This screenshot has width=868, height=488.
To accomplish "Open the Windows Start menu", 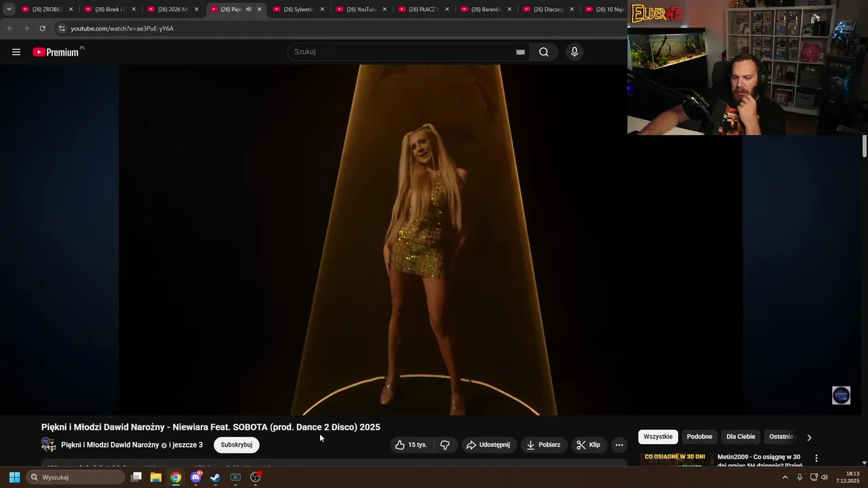I will click(14, 477).
